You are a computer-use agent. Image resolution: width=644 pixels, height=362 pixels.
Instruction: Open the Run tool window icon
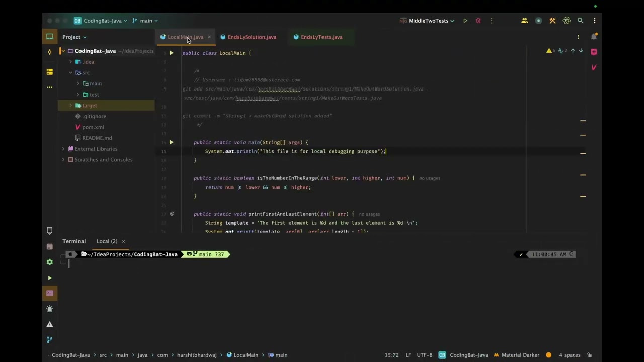coord(49,278)
